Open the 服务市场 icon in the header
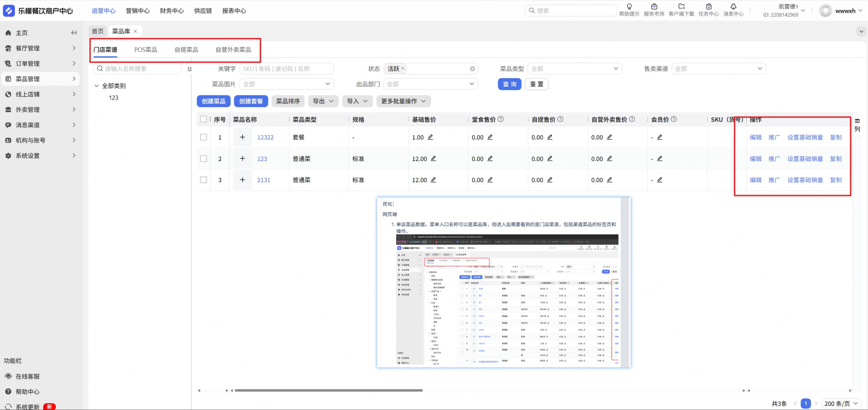The image size is (868, 410). (654, 7)
